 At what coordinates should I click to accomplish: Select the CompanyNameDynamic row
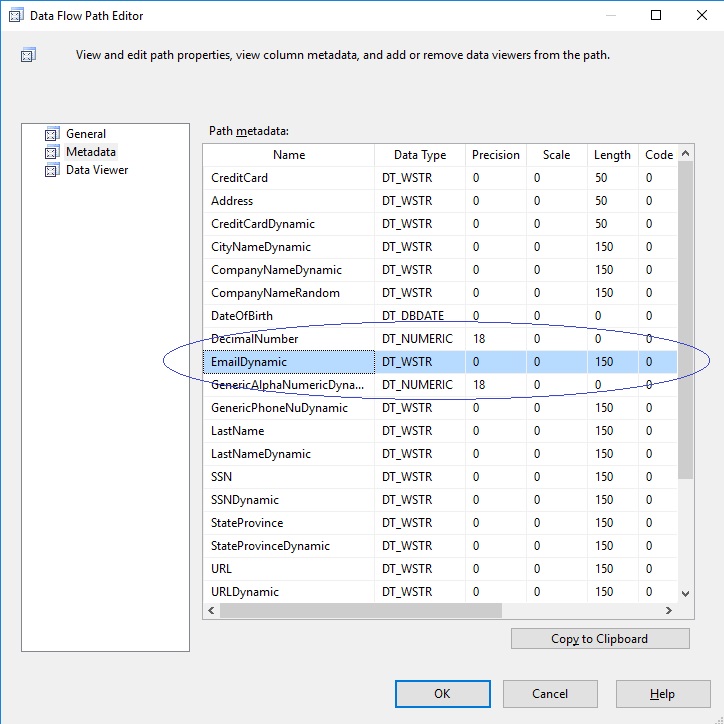pyautogui.click(x=440, y=270)
